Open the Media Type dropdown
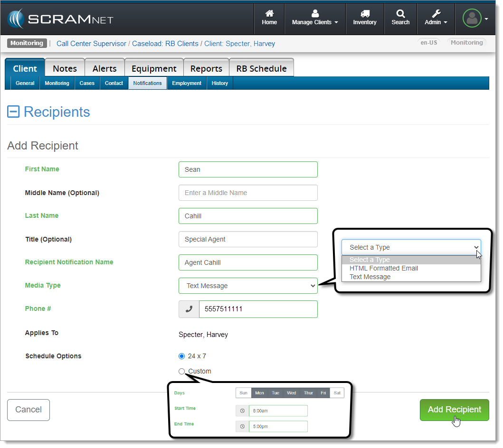503x448 pixels. 248,286
